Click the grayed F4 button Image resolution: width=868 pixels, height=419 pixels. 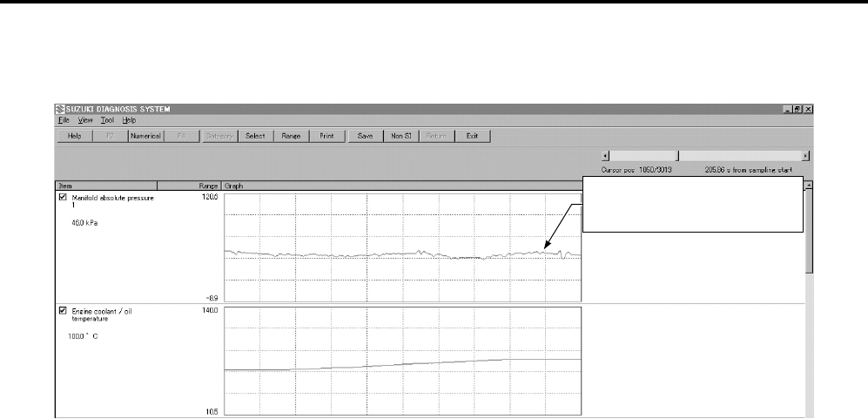click(x=181, y=137)
